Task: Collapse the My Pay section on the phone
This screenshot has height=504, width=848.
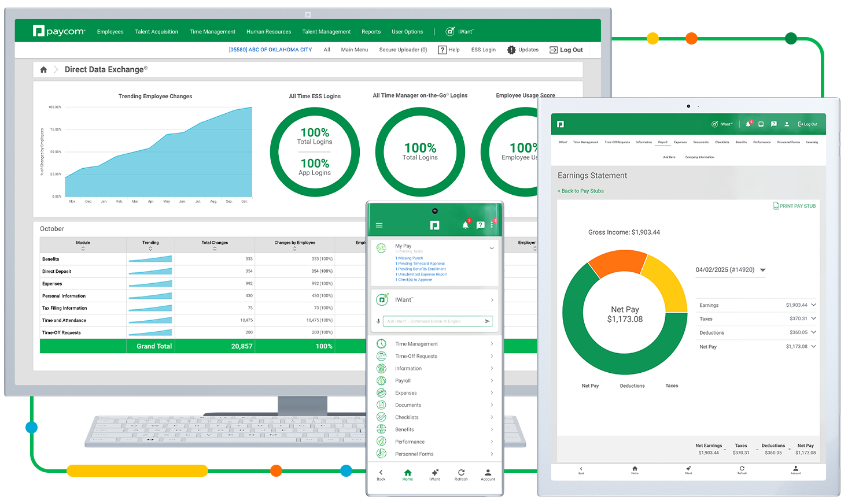Action: click(492, 248)
